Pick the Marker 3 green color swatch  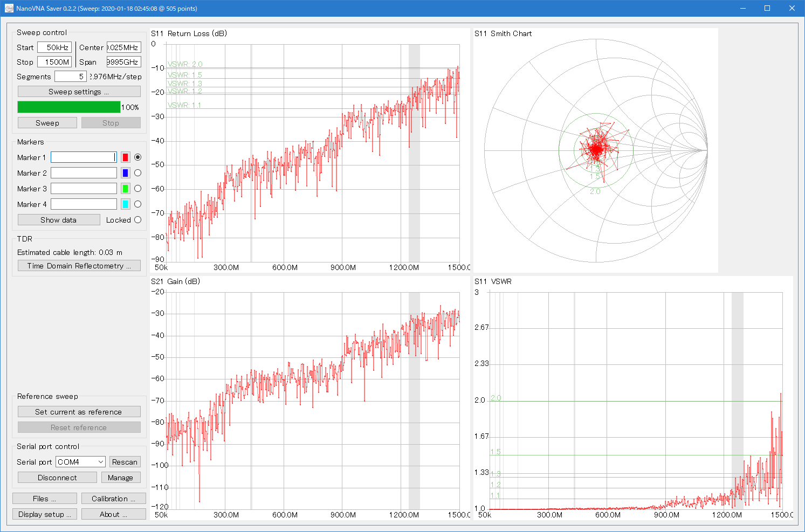[126, 189]
